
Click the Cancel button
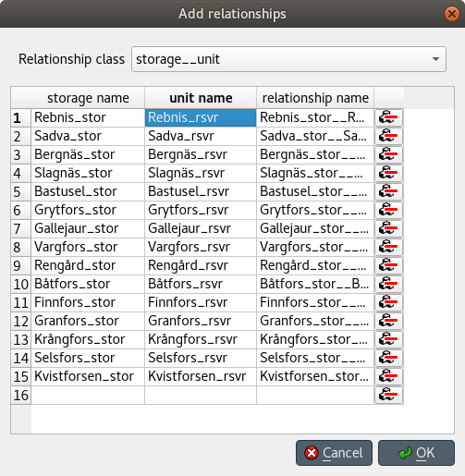coord(334,453)
